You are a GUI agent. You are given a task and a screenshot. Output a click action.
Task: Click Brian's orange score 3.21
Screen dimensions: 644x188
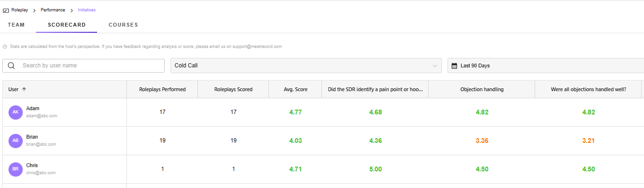[x=589, y=141]
